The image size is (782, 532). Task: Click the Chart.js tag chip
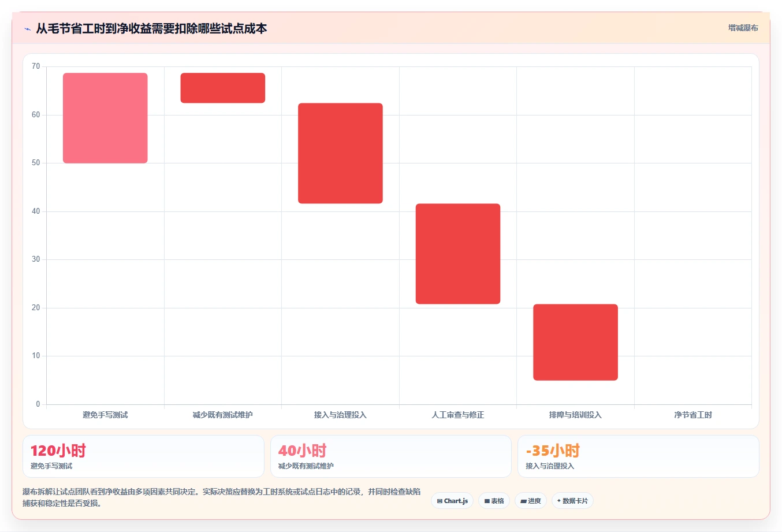[x=452, y=501]
